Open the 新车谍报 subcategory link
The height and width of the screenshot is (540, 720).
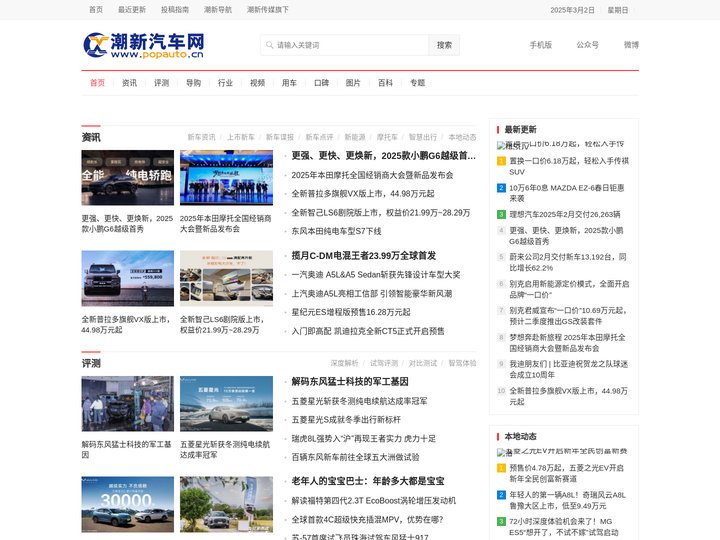pos(280,137)
